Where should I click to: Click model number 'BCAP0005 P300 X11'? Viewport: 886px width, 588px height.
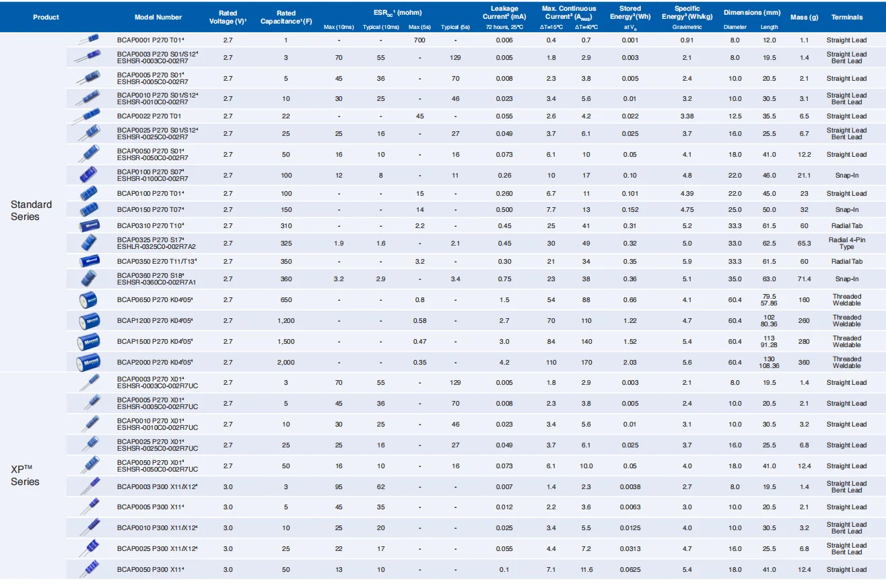click(x=150, y=507)
